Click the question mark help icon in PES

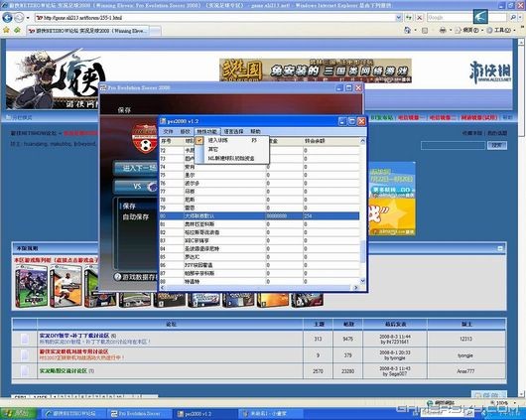pos(117,277)
